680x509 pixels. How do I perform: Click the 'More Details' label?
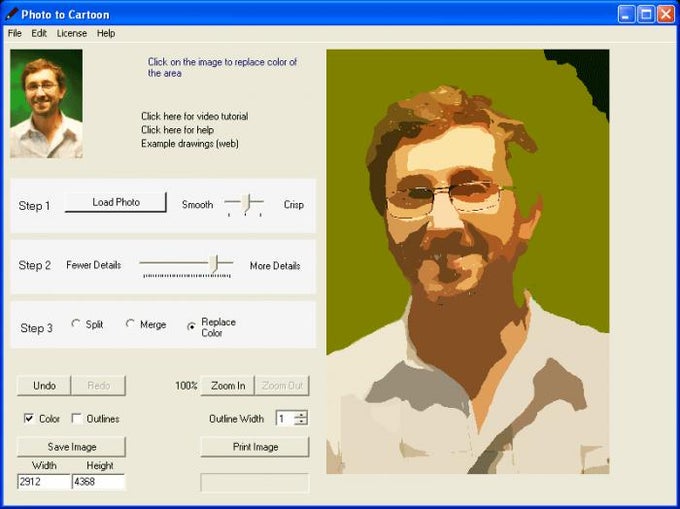coord(275,265)
